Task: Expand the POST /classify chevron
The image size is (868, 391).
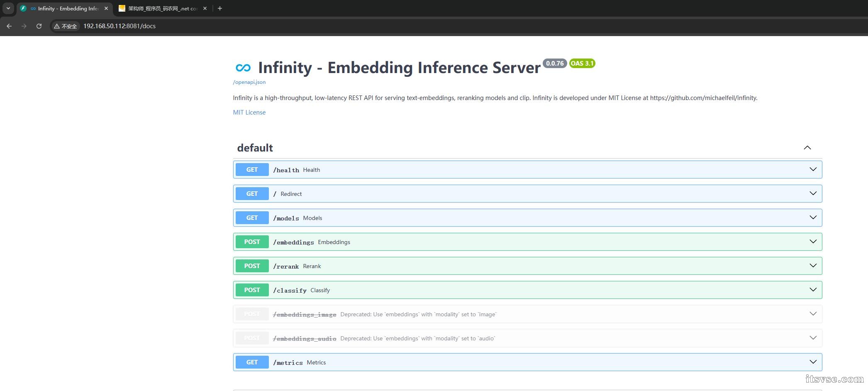Action: point(813,290)
